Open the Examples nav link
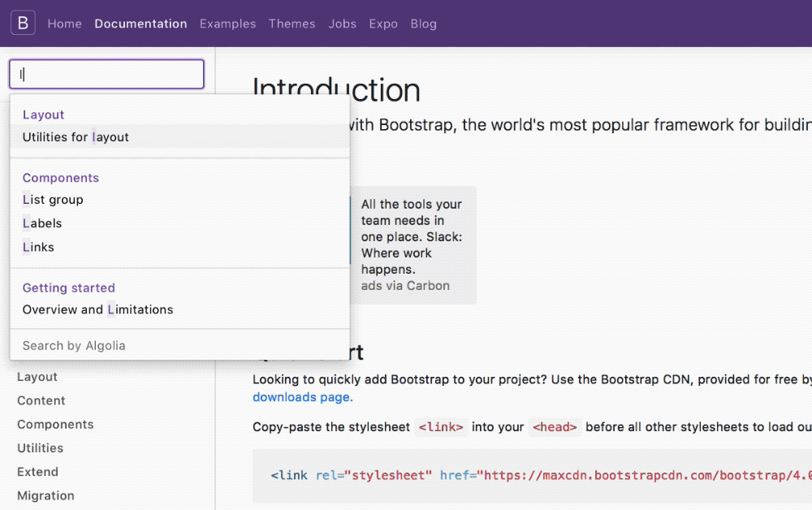 [228, 24]
